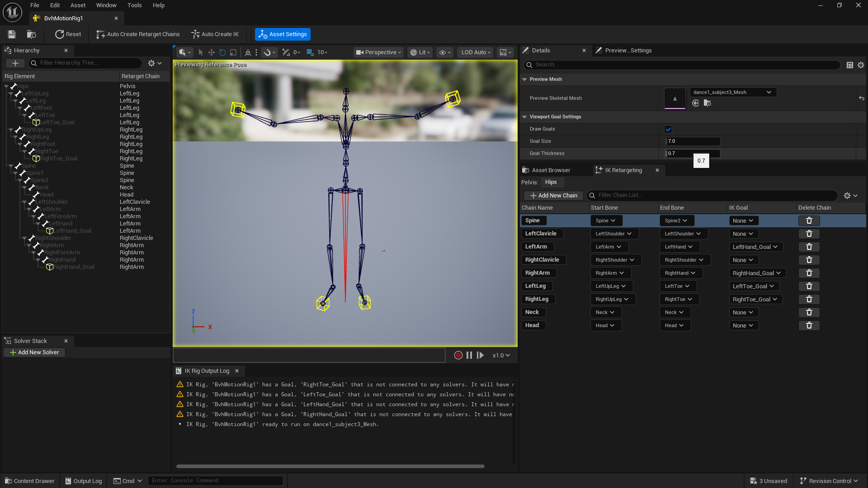The width and height of the screenshot is (868, 488).
Task: Edit the Goal Thickness value field
Action: point(692,153)
